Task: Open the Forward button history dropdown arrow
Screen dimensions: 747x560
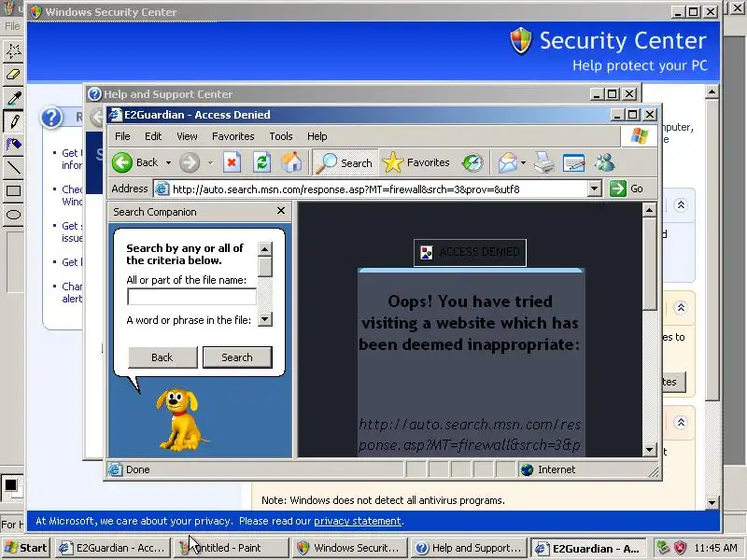Action: [210, 162]
